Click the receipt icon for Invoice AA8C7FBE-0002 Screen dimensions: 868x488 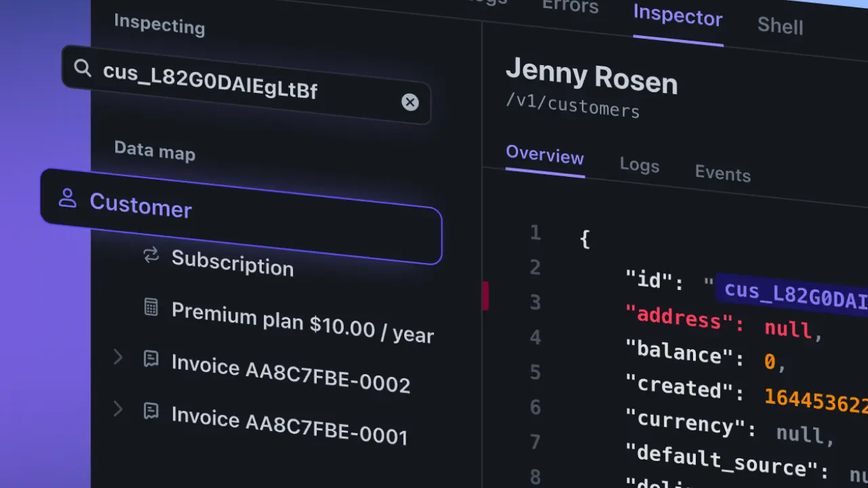(151, 359)
